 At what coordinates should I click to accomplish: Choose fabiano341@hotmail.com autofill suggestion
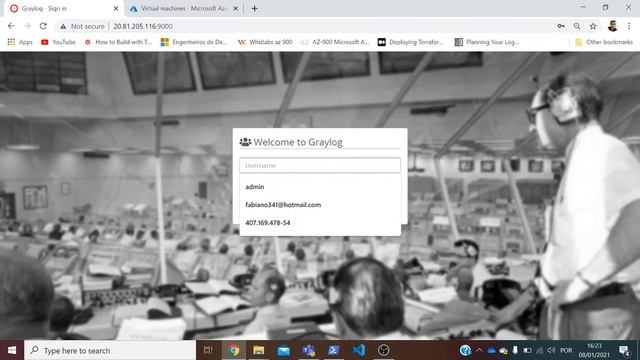pyautogui.click(x=320, y=204)
